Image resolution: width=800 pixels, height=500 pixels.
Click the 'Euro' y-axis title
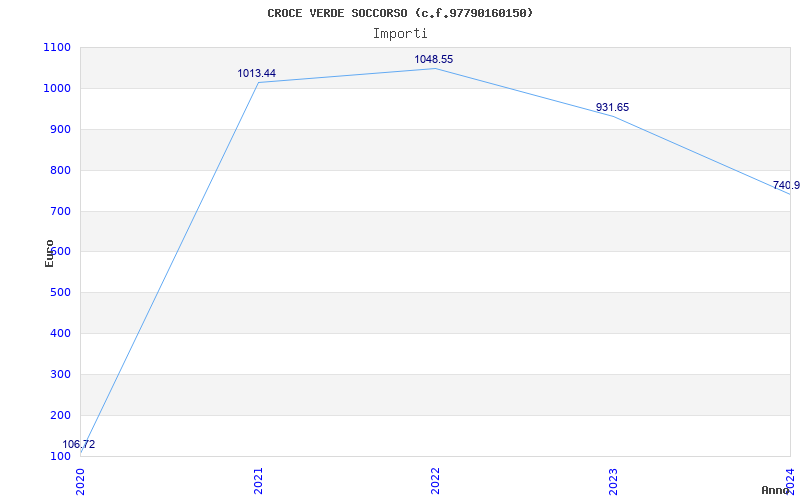(49, 253)
